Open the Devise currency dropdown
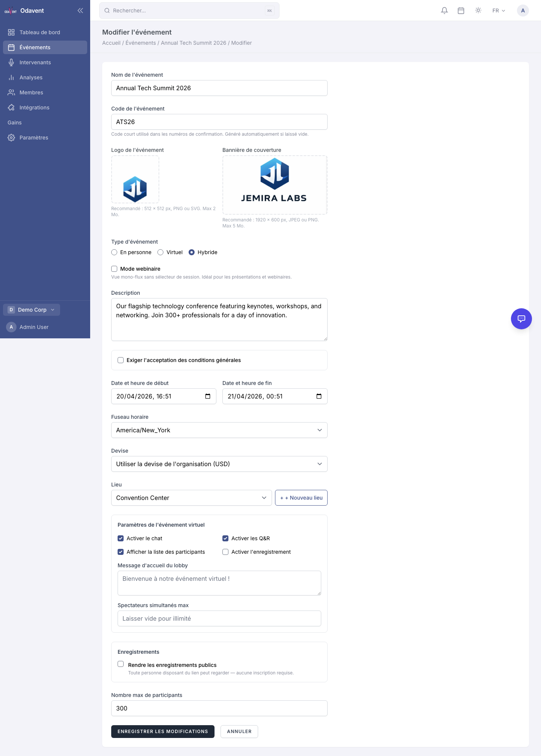The image size is (541, 756). [x=219, y=464]
